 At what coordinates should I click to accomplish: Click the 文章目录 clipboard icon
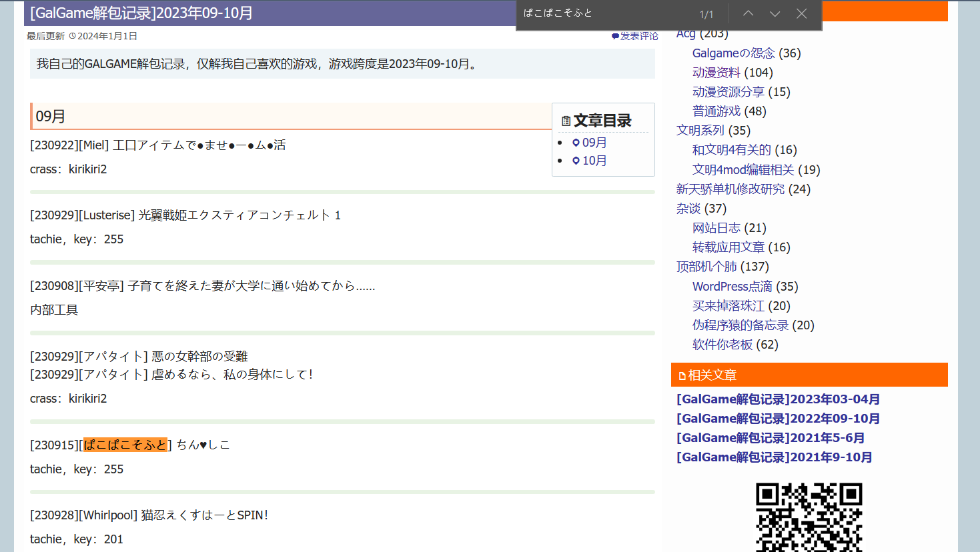(566, 121)
